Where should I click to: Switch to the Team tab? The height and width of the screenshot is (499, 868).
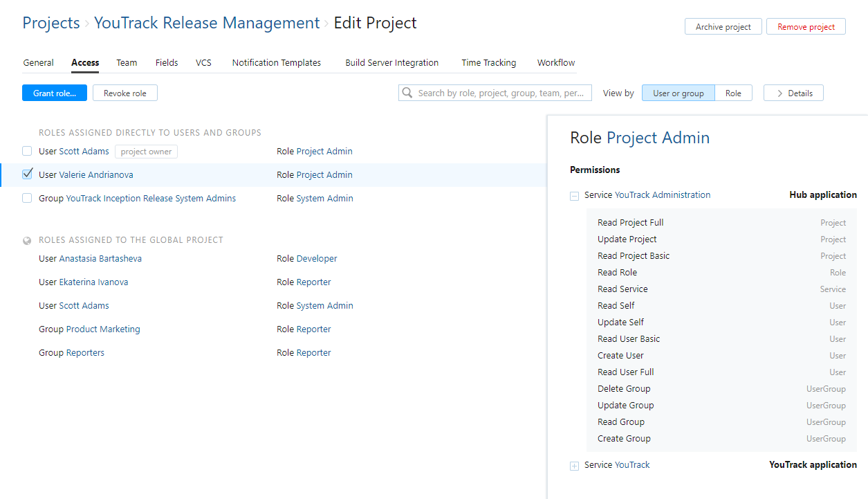(x=127, y=63)
